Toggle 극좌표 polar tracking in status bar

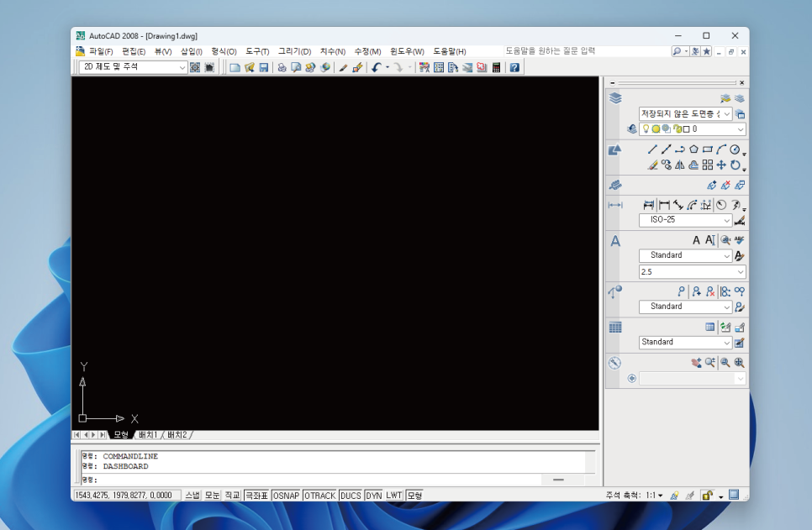coord(257,496)
